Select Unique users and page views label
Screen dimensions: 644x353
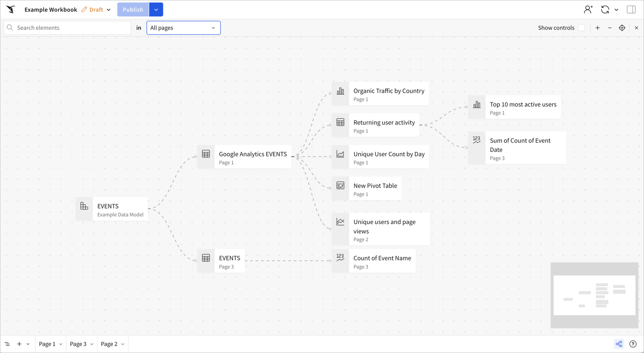click(x=385, y=226)
